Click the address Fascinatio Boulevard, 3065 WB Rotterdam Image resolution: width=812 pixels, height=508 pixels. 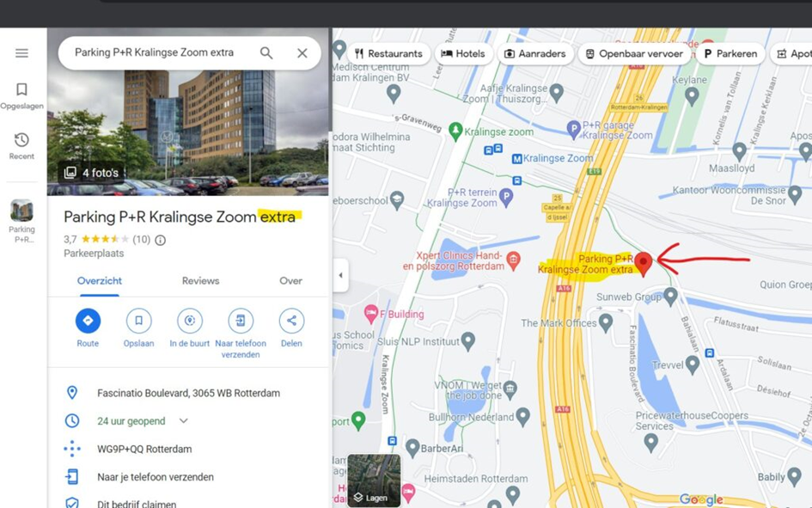[x=188, y=393]
